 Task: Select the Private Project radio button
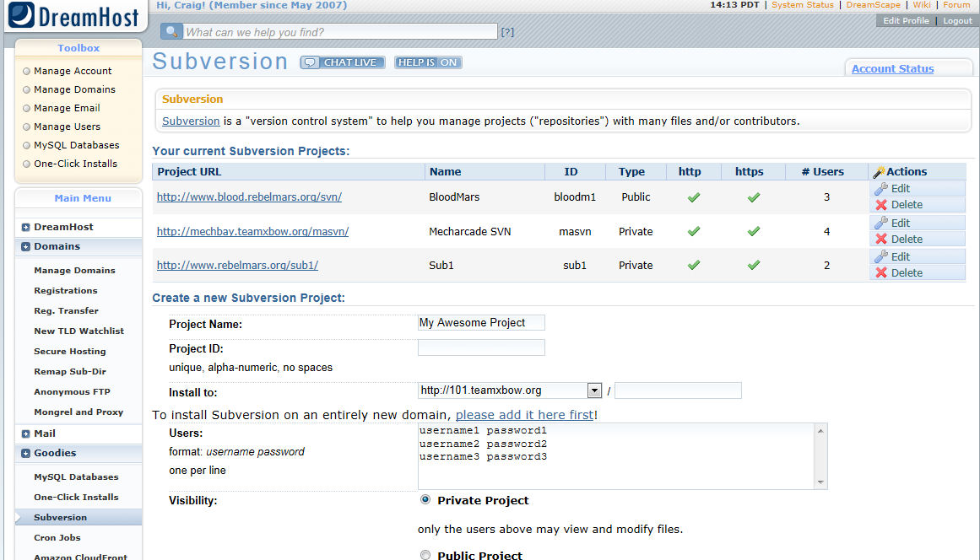point(425,500)
